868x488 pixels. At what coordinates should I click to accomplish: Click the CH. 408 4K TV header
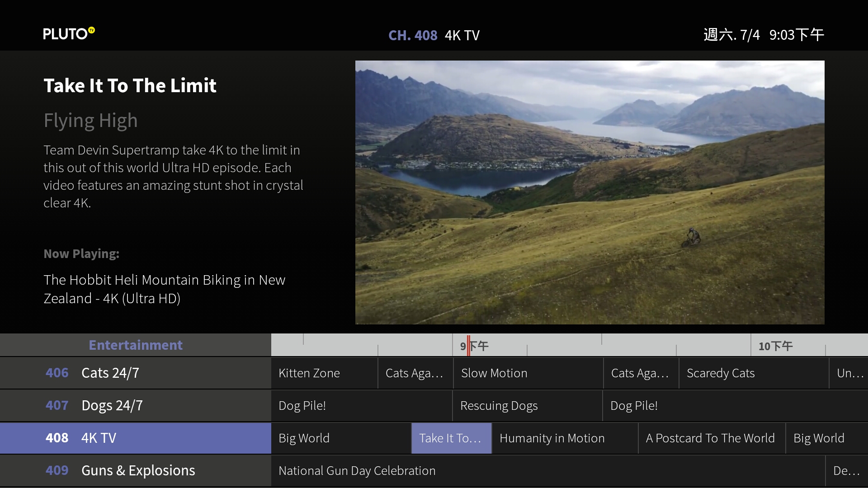[x=434, y=35]
